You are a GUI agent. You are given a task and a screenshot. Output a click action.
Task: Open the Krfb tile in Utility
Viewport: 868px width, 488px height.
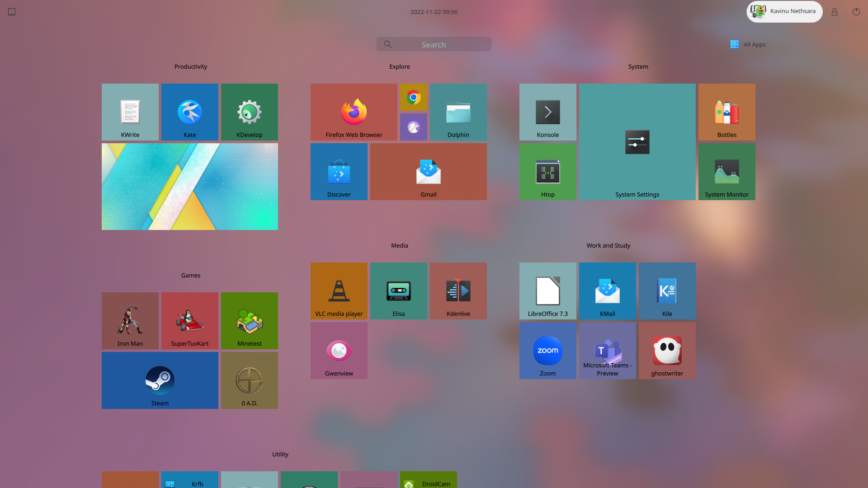coord(190,480)
